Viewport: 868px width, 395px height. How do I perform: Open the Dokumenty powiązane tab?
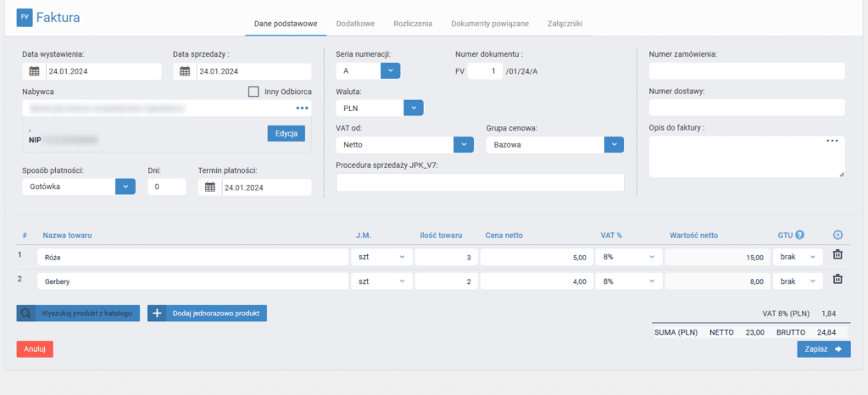(x=492, y=24)
